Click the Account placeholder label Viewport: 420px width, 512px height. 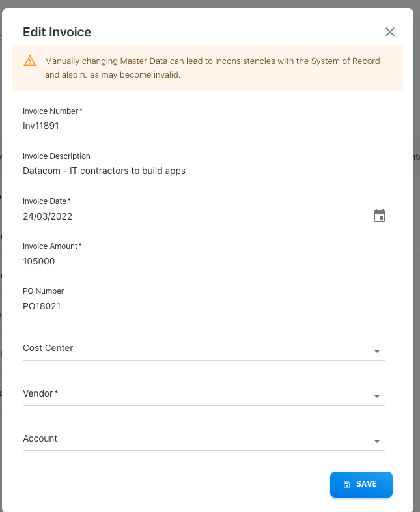[x=40, y=438]
